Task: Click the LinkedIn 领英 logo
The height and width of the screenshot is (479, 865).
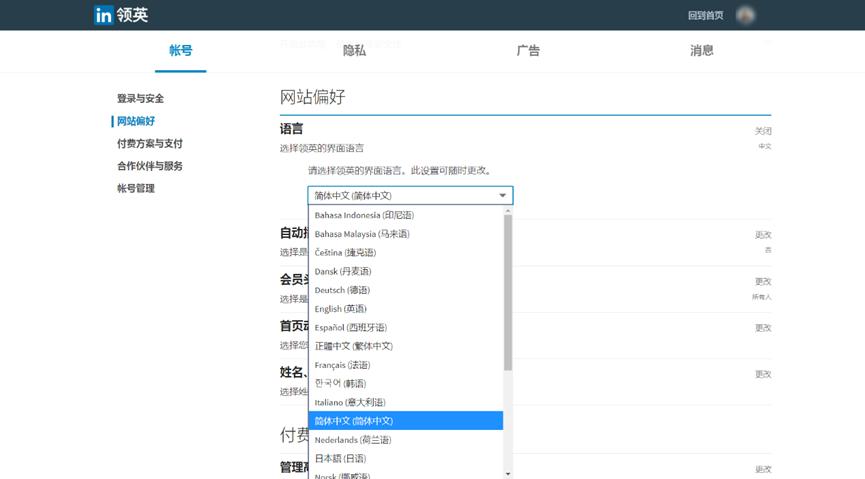Action: (x=121, y=15)
